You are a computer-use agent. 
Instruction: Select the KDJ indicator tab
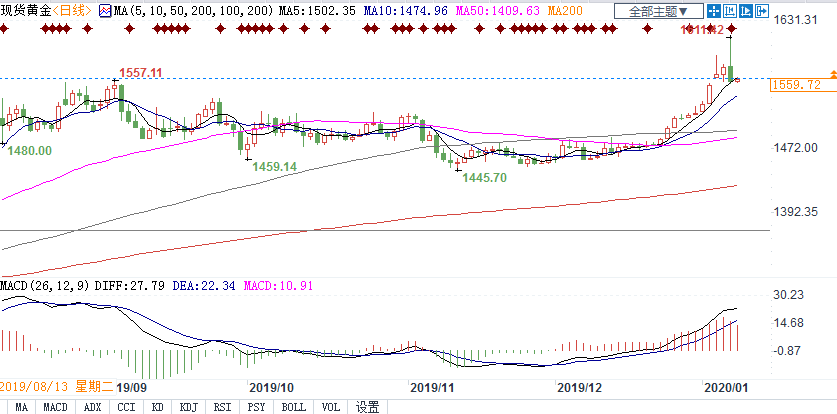(x=191, y=407)
